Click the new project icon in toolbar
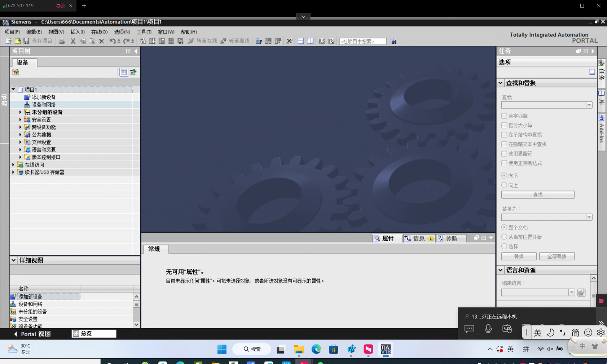 click(8, 41)
